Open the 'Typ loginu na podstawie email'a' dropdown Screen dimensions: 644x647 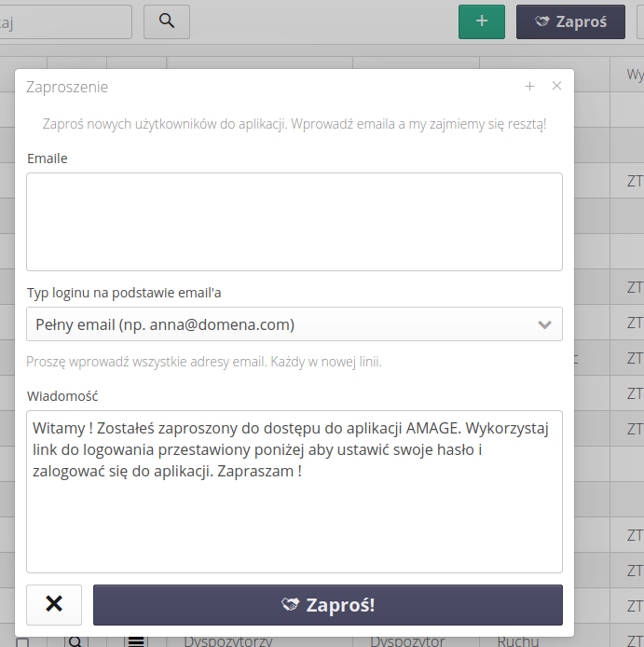click(x=295, y=324)
